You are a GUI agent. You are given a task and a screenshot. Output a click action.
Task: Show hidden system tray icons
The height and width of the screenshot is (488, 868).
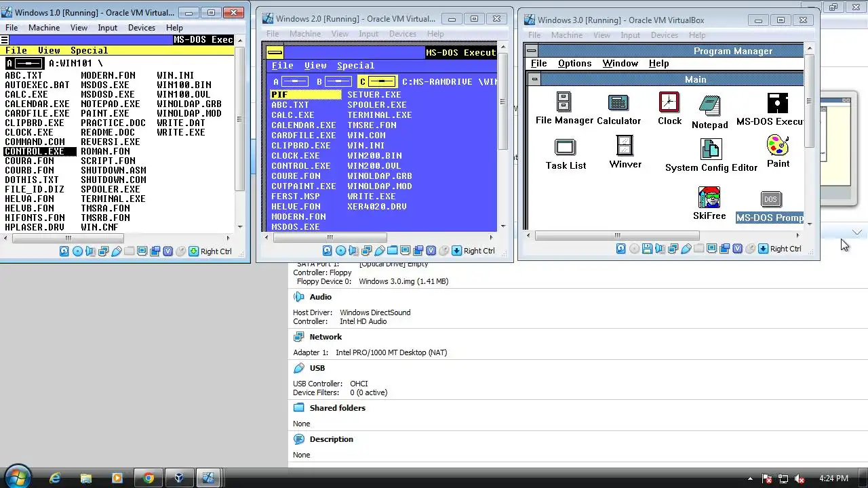[x=751, y=478]
